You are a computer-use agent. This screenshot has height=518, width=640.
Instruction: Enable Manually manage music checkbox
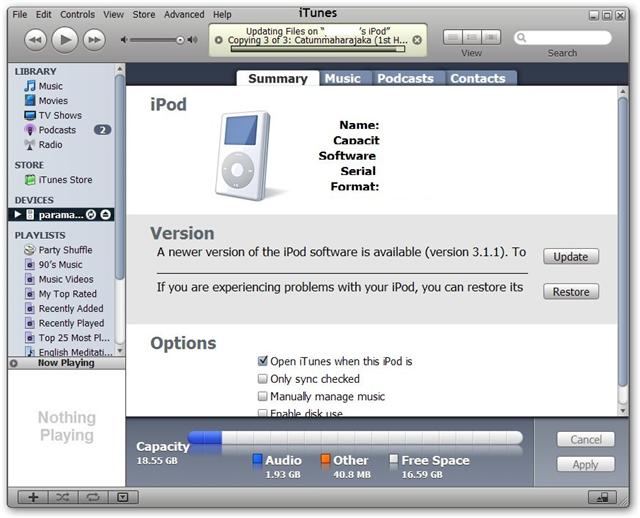(262, 397)
